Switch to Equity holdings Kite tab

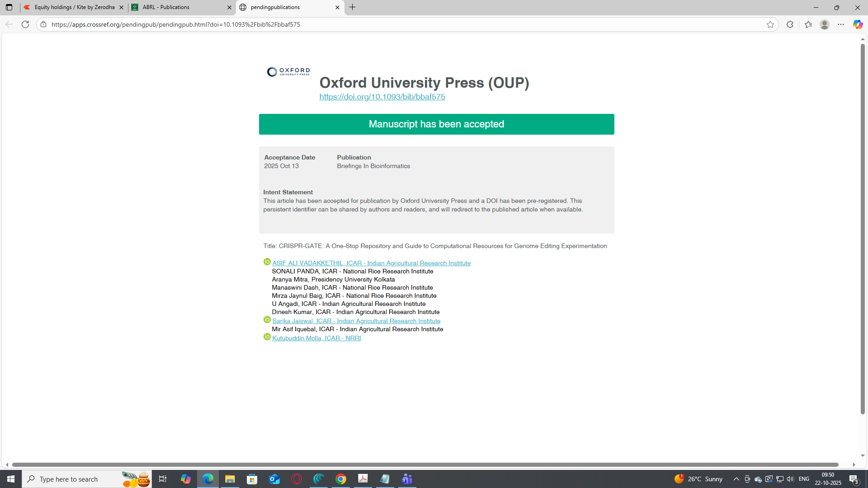pos(72,7)
